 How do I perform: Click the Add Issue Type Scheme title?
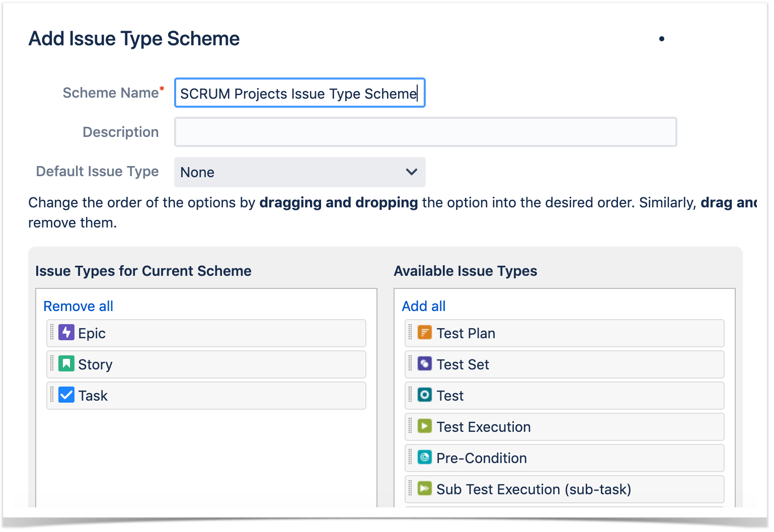click(x=134, y=39)
